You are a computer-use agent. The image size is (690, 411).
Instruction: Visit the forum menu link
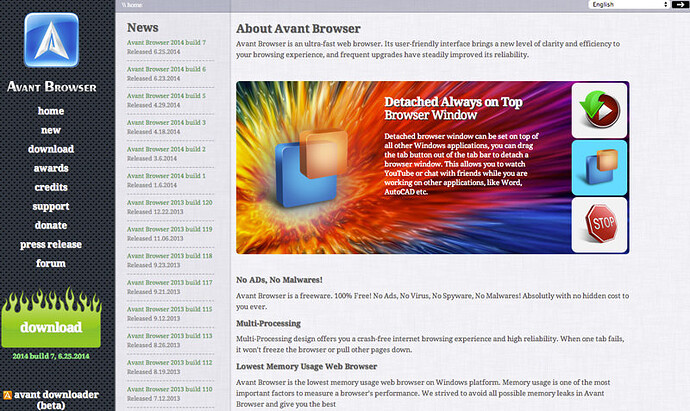(51, 263)
